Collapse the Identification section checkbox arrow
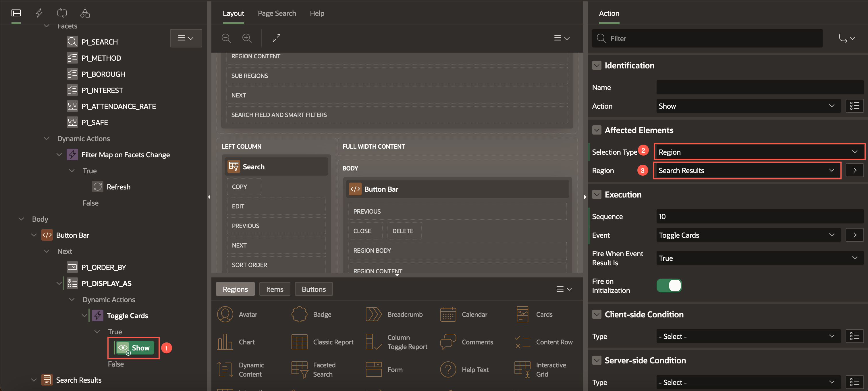This screenshot has width=868, height=391. (597, 66)
